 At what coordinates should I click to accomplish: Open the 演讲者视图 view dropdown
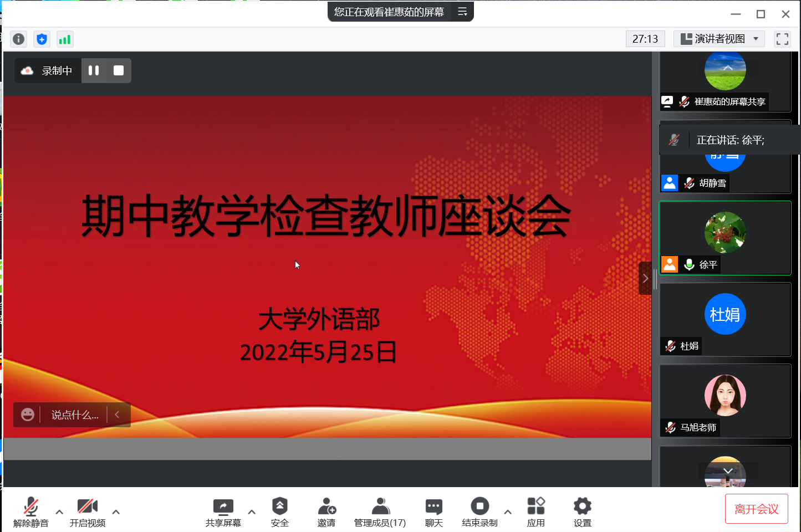[720, 39]
